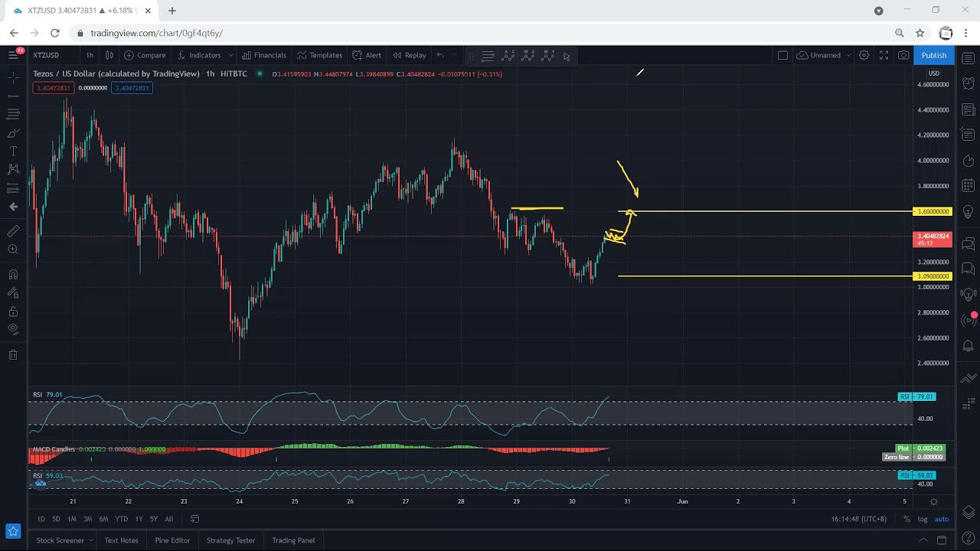
Task: Select the 1D date range
Action: click(41, 519)
